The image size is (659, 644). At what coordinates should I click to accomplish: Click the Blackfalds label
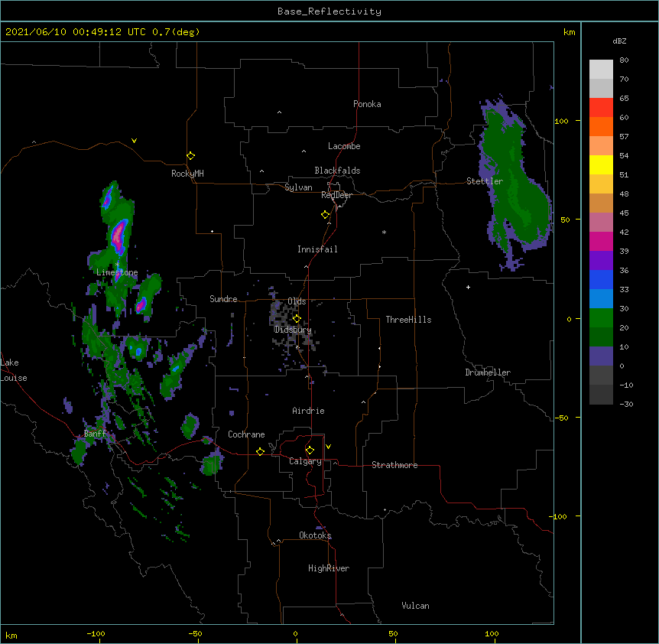tap(337, 171)
